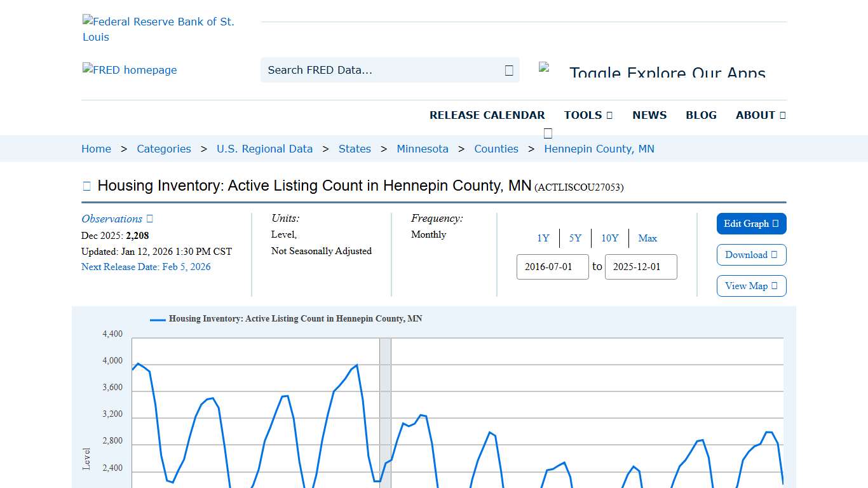Click the info icon beside Observations
Image resolution: width=868 pixels, height=488 pixels.
pyautogui.click(x=148, y=219)
